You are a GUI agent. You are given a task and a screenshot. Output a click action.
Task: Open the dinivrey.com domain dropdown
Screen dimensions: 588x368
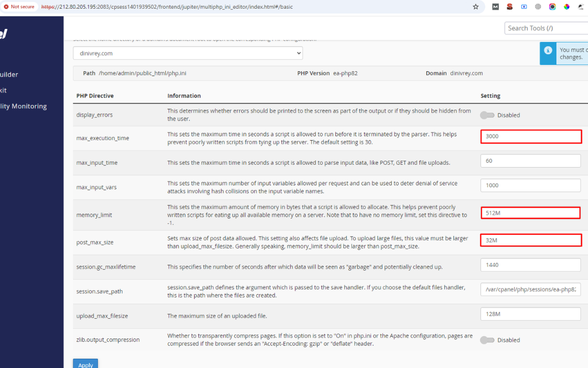tap(188, 54)
